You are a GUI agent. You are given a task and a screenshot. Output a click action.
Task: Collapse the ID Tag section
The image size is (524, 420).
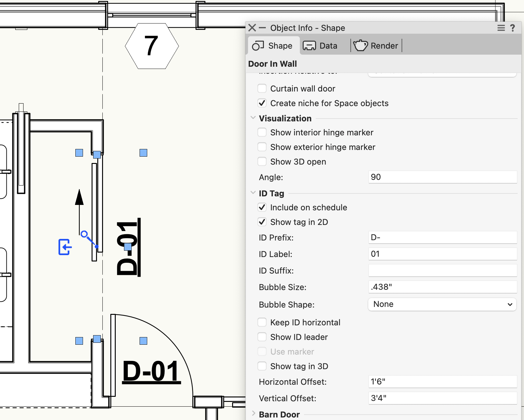click(253, 193)
